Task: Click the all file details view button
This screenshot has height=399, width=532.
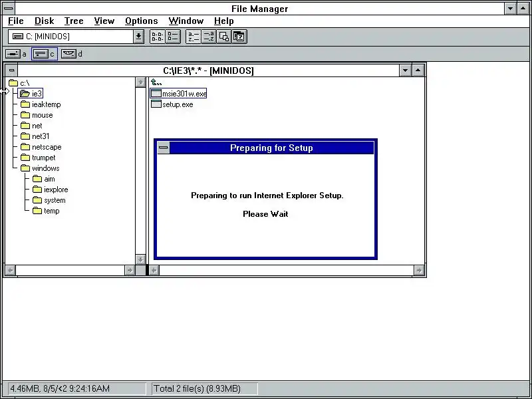Action: pos(173,37)
